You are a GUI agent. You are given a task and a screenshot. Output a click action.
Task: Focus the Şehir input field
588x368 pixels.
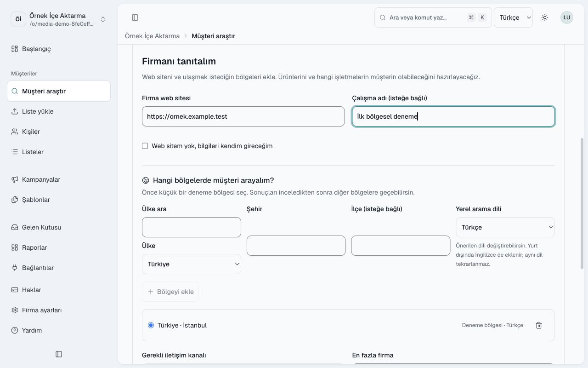click(x=296, y=246)
